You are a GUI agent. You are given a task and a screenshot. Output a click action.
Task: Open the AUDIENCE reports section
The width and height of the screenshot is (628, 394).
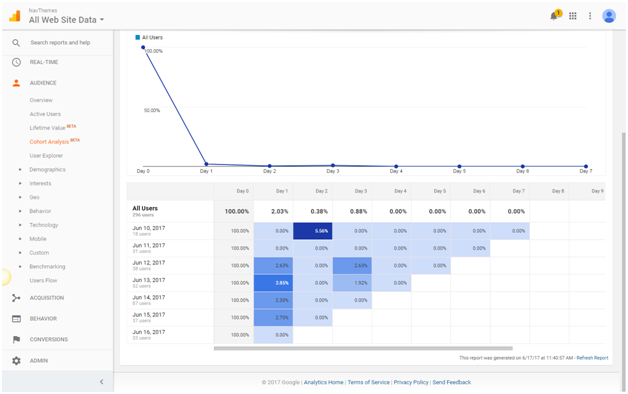(43, 83)
